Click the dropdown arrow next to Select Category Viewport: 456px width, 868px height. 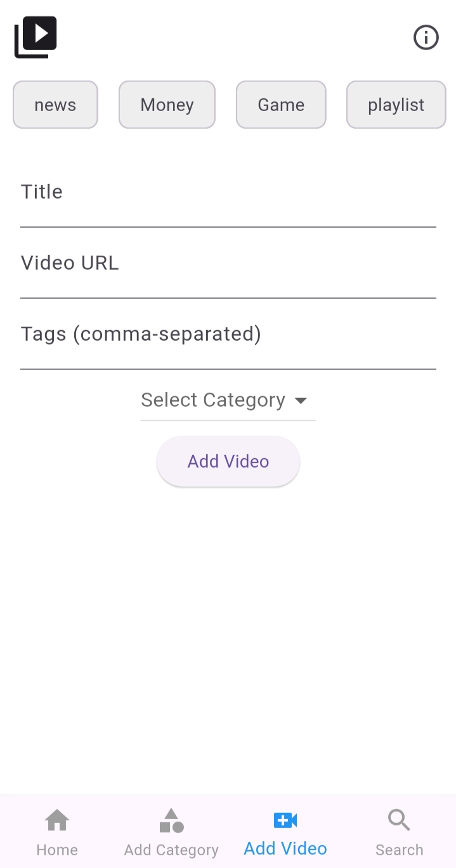[x=301, y=401]
